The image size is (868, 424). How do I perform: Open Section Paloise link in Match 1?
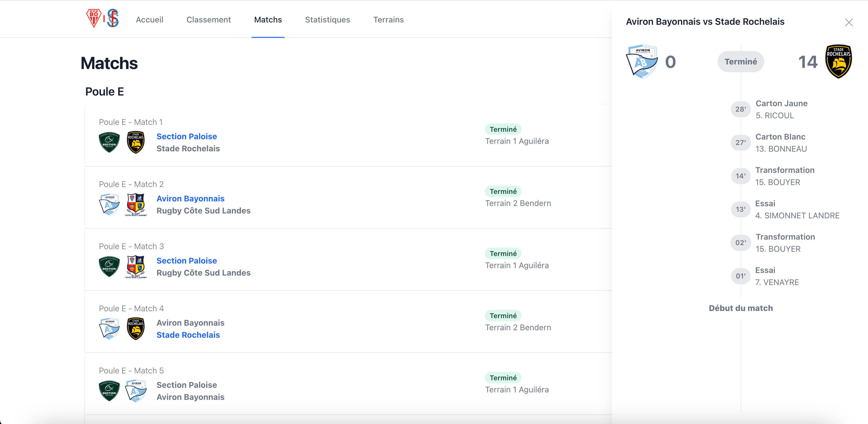click(187, 136)
